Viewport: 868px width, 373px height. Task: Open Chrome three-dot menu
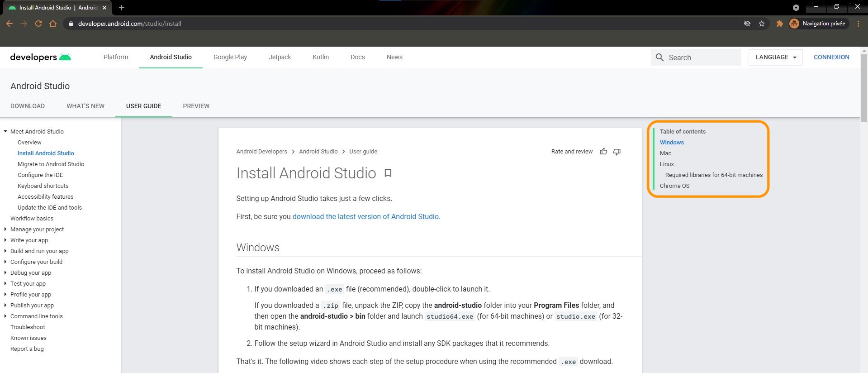pyautogui.click(x=858, y=24)
